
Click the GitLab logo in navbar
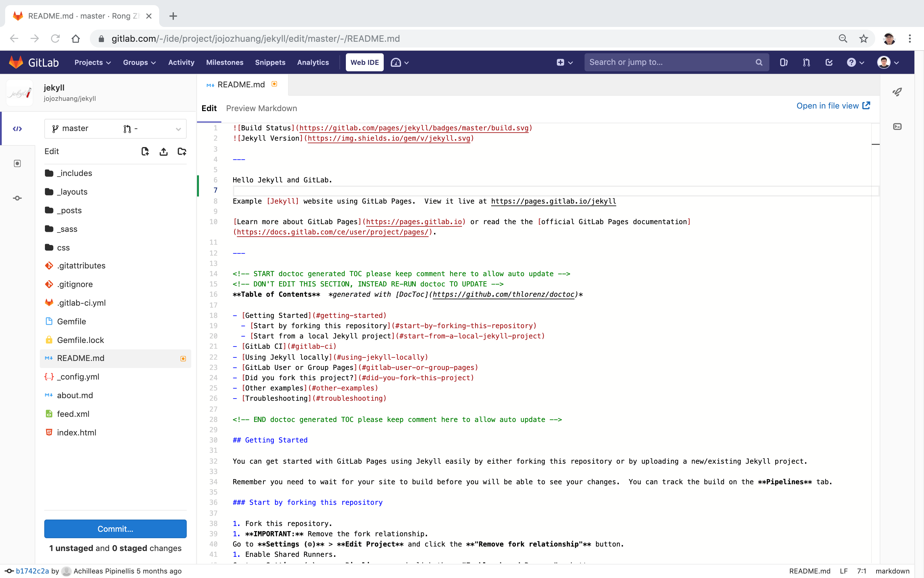[34, 62]
